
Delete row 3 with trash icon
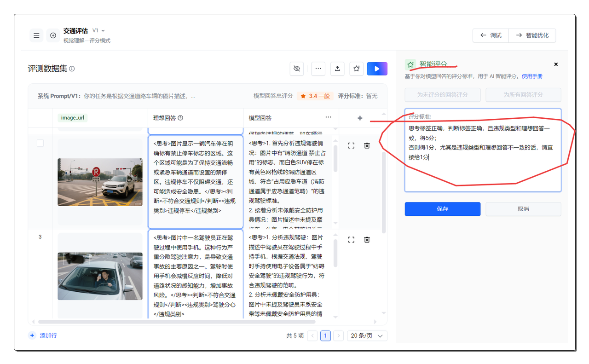(x=367, y=239)
